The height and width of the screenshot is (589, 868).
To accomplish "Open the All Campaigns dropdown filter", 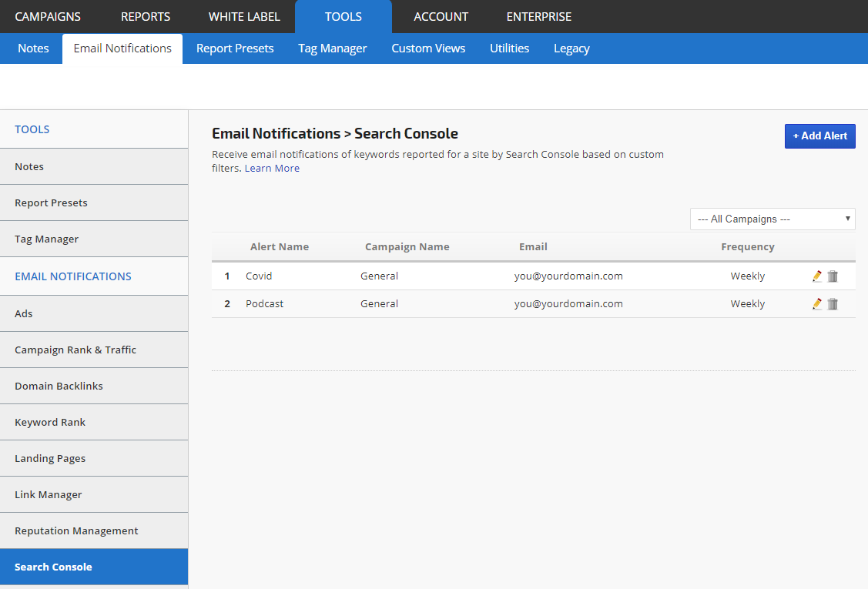I will 772,219.
